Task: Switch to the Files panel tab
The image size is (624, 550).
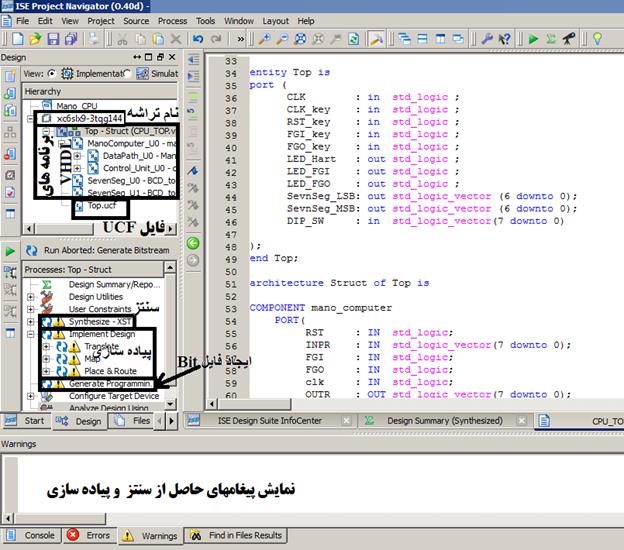Action: (132, 421)
